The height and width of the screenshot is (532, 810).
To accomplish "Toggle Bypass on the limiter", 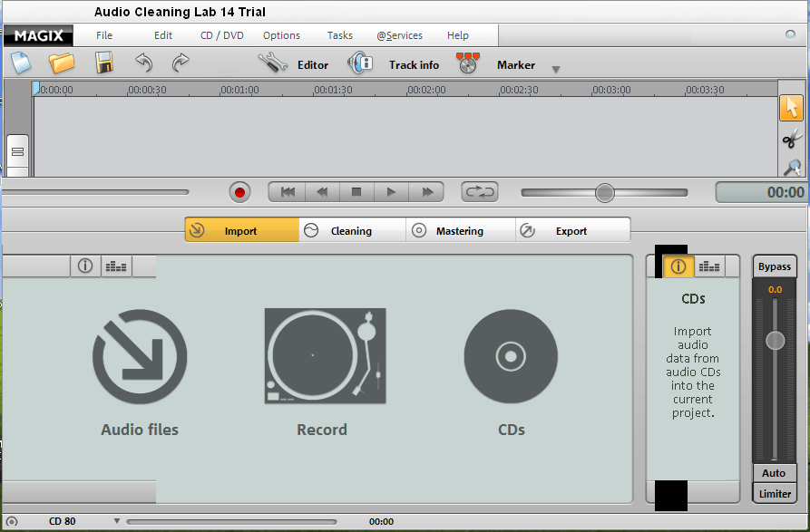I will (774, 266).
